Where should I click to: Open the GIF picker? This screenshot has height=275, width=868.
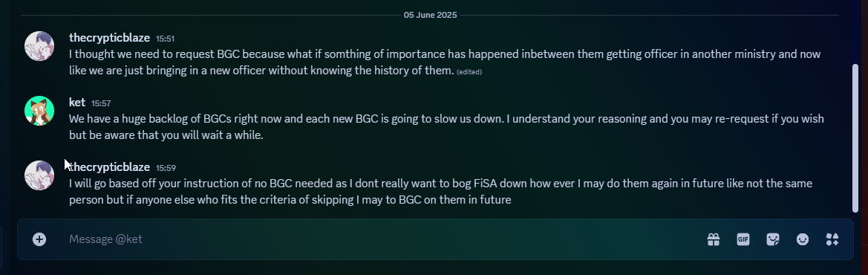743,239
